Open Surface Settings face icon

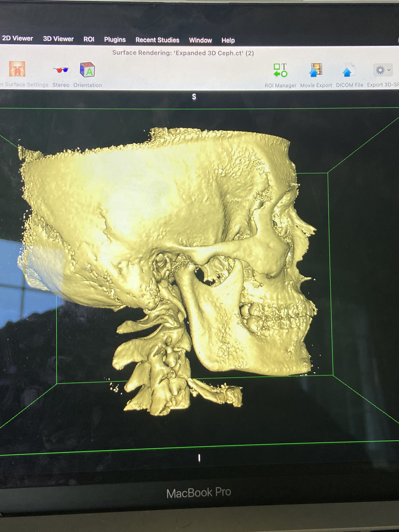(x=17, y=69)
